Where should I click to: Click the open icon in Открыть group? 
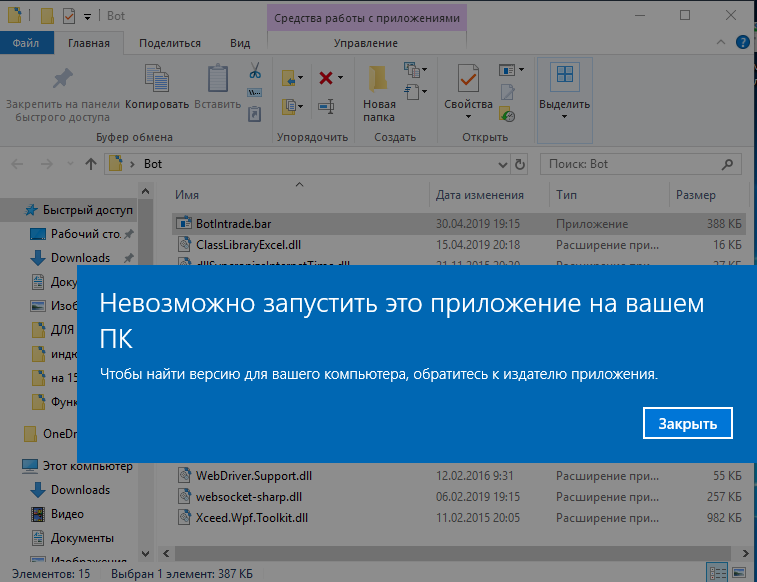[x=507, y=70]
